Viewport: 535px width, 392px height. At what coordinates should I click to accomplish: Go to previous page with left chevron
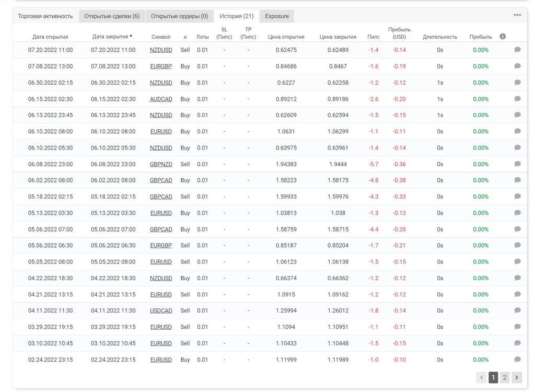click(x=481, y=377)
